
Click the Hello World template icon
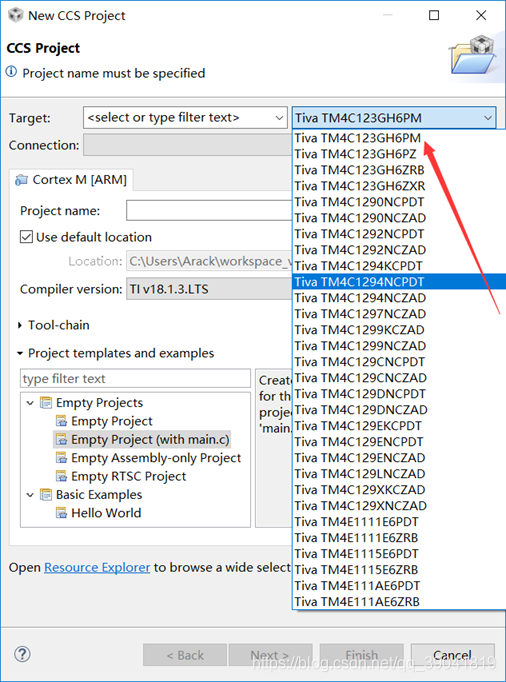62,513
